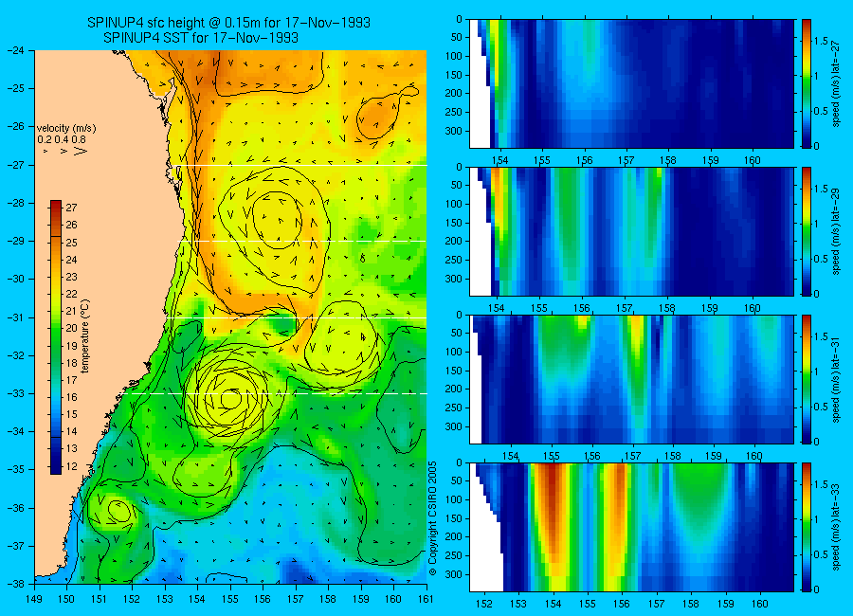The height and width of the screenshot is (616, 853).
Task: Select the "speed (m/s) lat=-33" label
Action: [x=836, y=527]
